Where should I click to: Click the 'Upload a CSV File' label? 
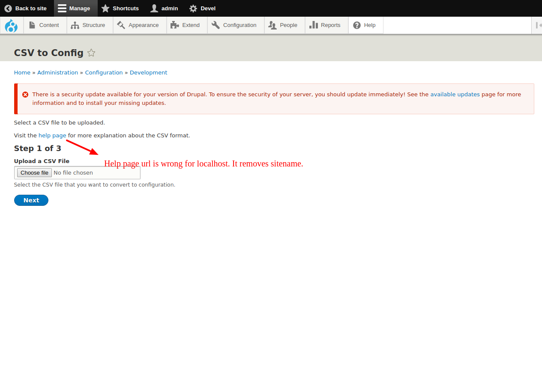(42, 161)
